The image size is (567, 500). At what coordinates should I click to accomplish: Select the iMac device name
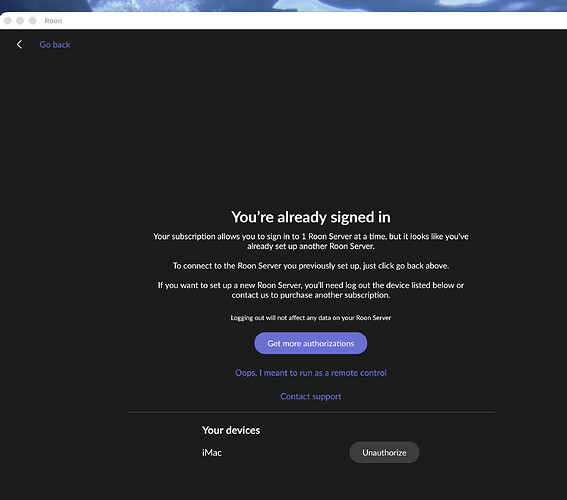point(212,453)
